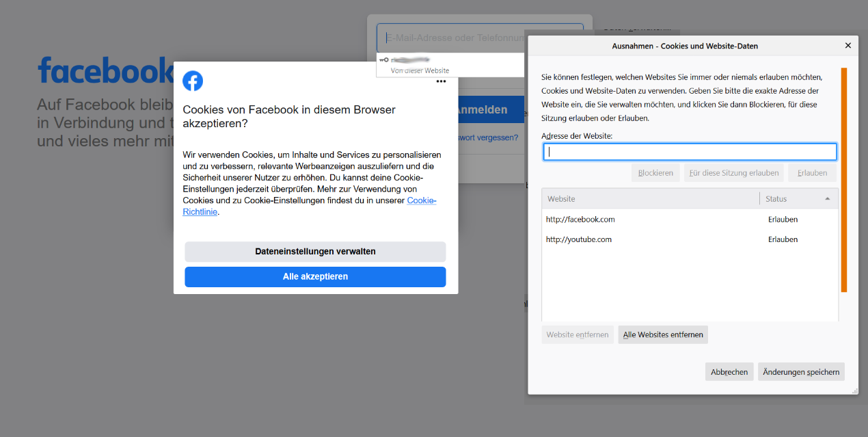Click Erlauben status of facebook.com row

tap(783, 220)
